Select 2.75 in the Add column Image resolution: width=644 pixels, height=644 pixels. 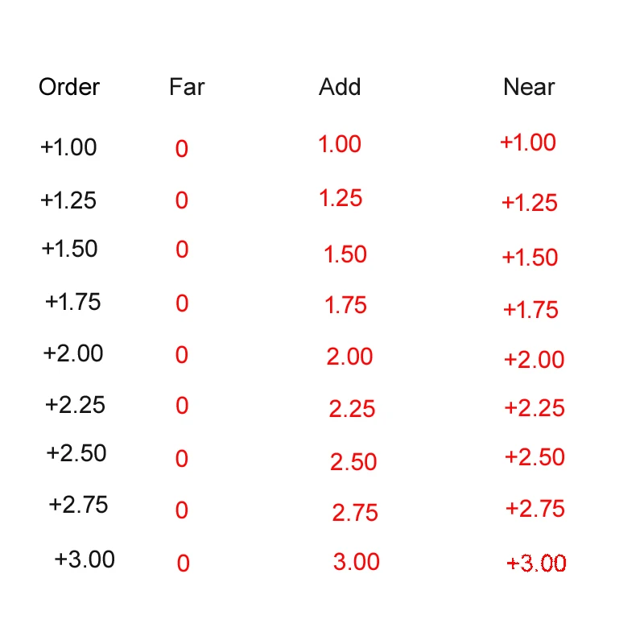click(x=355, y=513)
